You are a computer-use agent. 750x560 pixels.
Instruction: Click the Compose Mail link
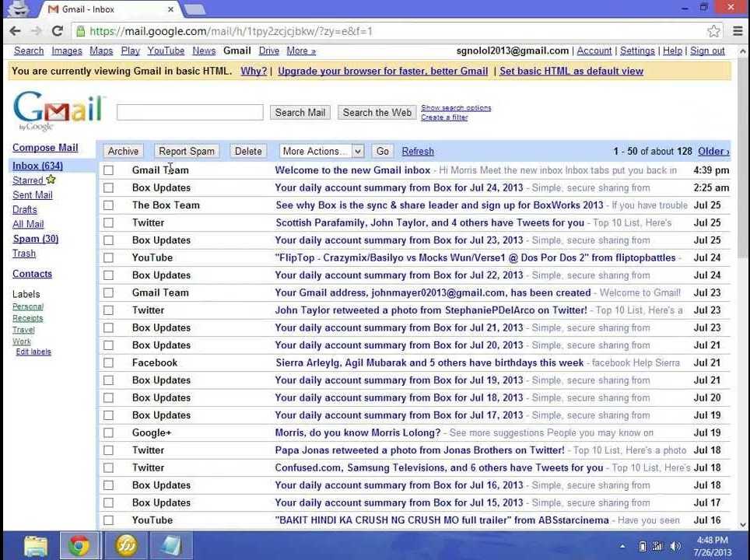[45, 148]
